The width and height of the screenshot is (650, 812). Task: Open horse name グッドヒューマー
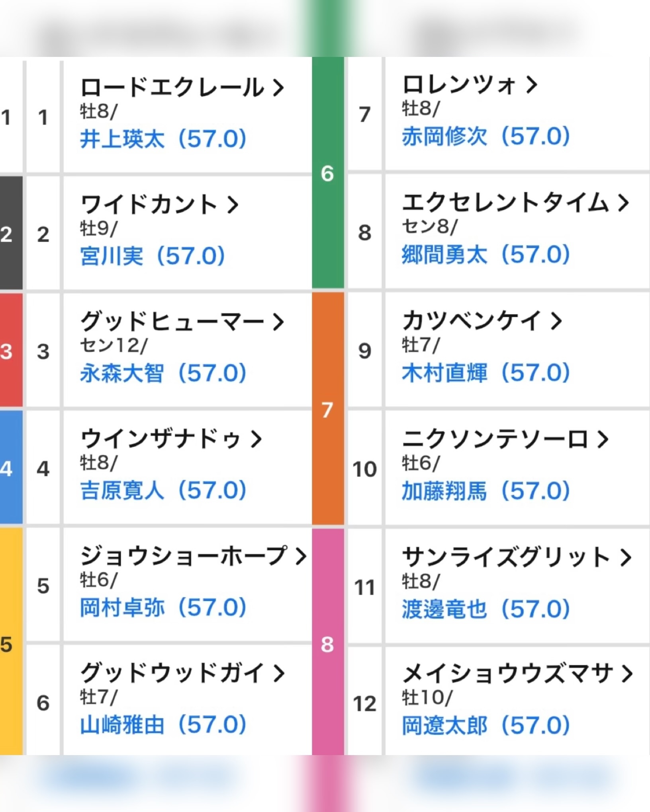(172, 322)
